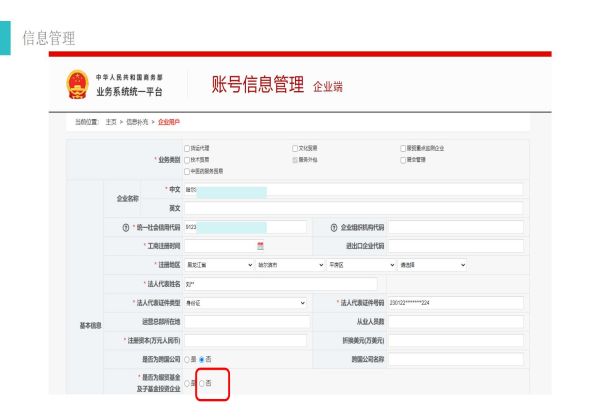
Task: Check the 货运代理 business type box
Action: tap(187, 148)
